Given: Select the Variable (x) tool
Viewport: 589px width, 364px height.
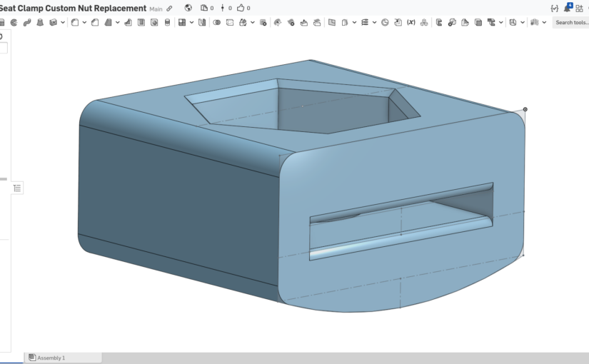Looking at the screenshot, I should tap(411, 23).
